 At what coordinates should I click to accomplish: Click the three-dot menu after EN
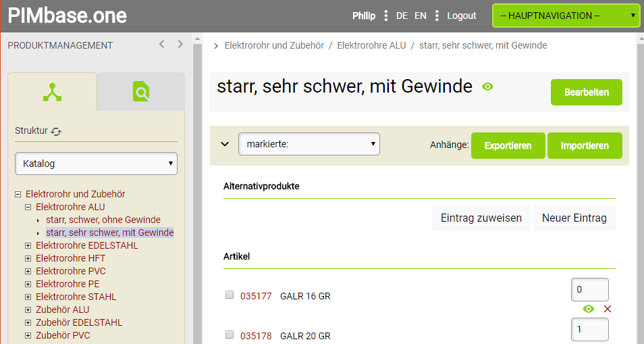437,16
